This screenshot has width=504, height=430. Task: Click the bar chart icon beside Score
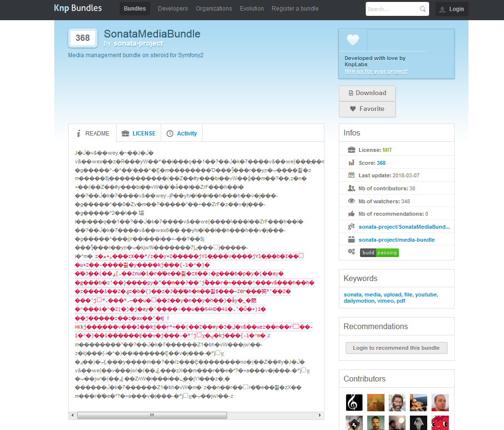[x=351, y=162]
